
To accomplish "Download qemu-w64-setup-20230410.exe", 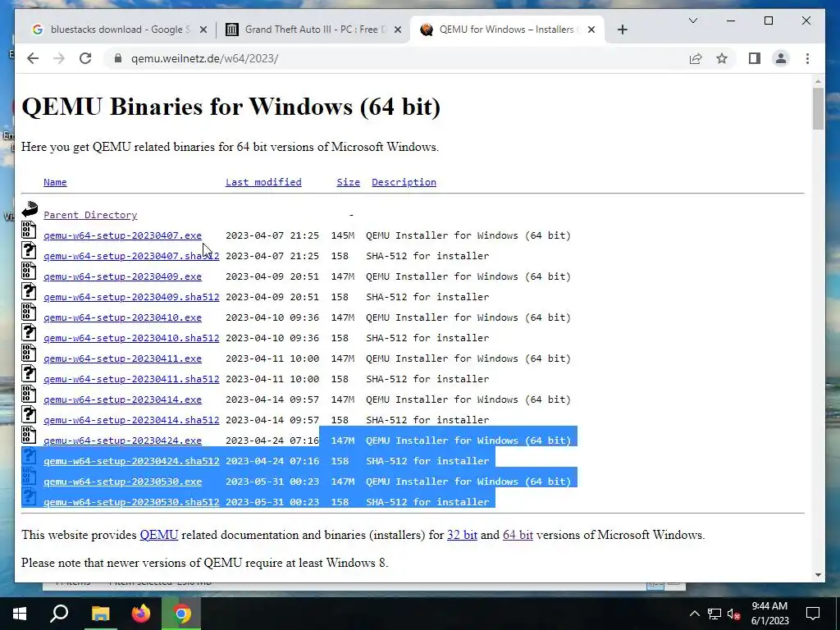I will [123, 317].
